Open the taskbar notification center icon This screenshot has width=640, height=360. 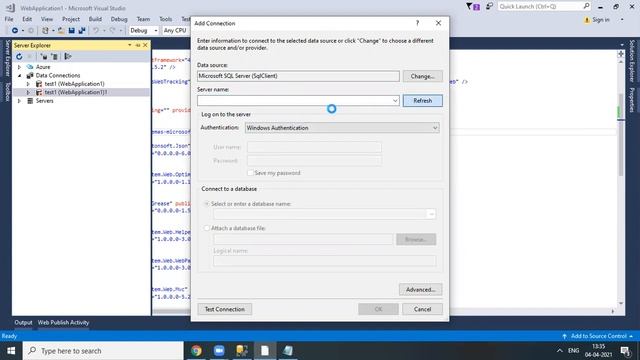pos(625,351)
